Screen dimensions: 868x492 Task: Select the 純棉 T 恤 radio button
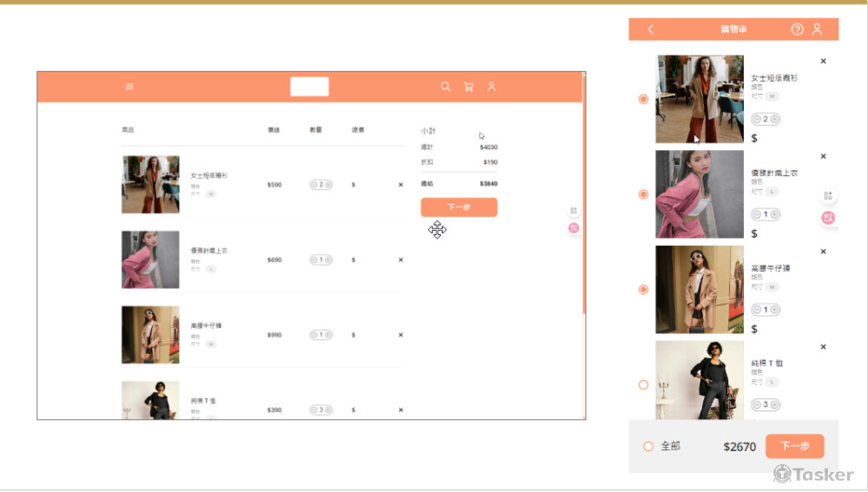tap(643, 384)
